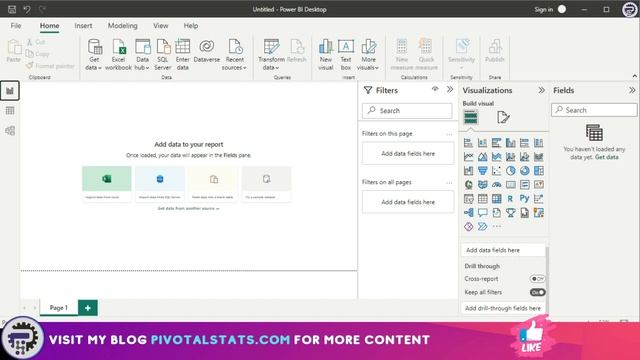Choose the Clustered bar chart visual
Viewport: 640px width, 360px height.
pos(496,142)
